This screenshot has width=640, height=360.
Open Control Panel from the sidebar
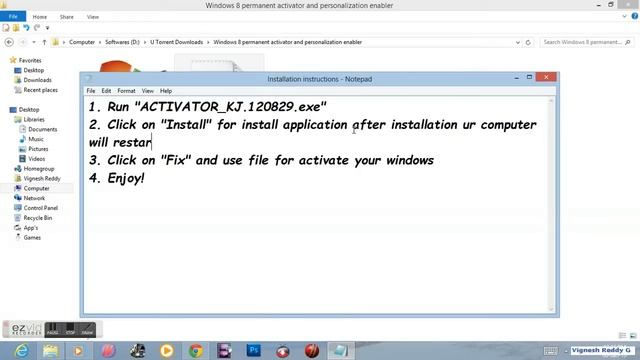pos(40,208)
